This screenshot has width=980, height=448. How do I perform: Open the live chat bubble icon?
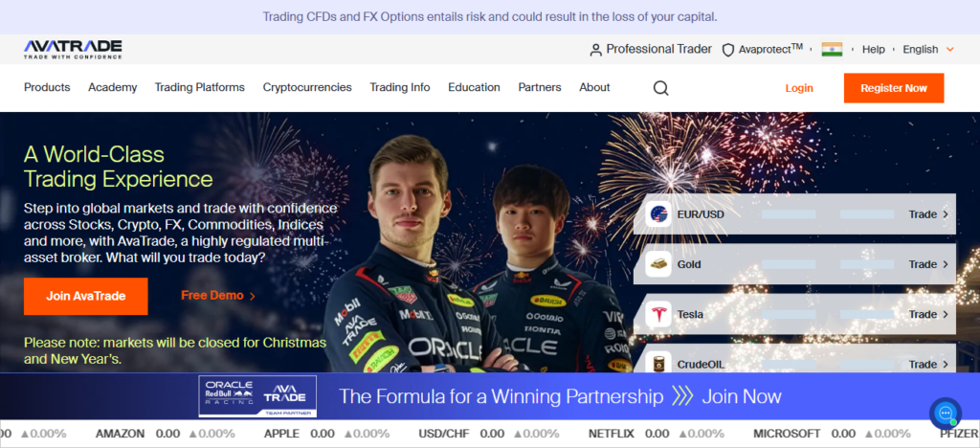point(946,413)
